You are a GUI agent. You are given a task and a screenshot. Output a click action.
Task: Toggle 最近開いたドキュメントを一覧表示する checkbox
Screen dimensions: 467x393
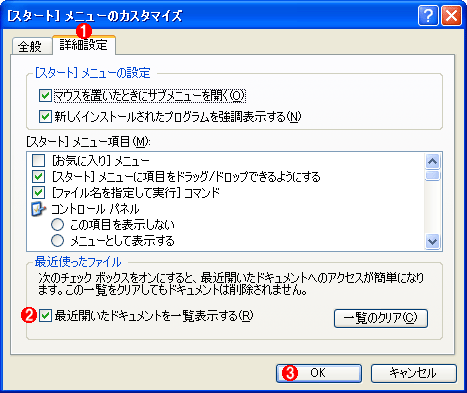(x=45, y=316)
